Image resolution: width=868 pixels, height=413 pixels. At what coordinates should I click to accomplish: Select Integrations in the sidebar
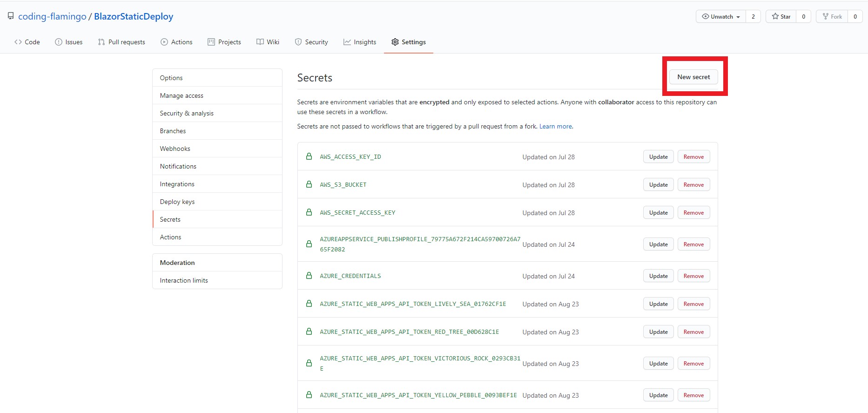click(x=217, y=184)
